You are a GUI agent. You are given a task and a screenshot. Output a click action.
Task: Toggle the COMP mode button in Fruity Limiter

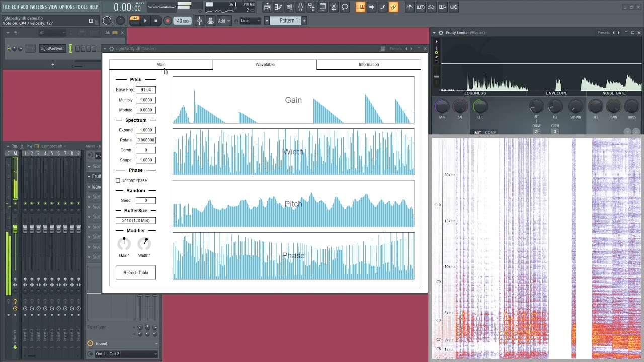pyautogui.click(x=490, y=133)
